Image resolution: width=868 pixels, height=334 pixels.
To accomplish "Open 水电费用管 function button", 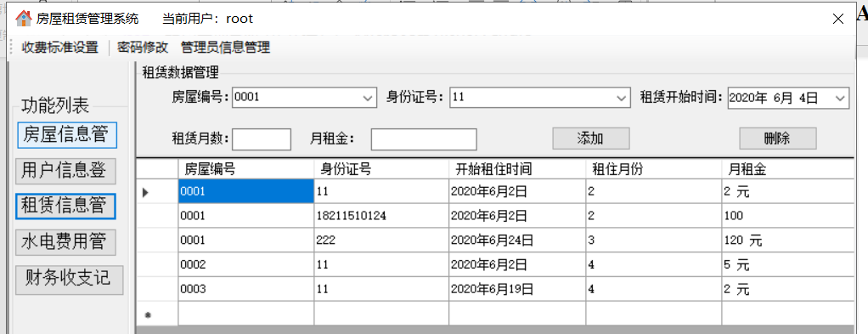I will (65, 242).
